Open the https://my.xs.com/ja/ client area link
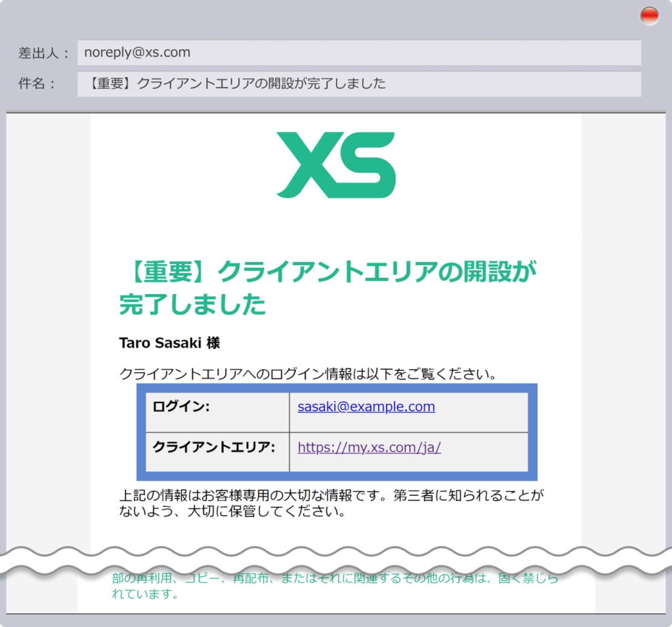This screenshot has width=672, height=627. [369, 448]
